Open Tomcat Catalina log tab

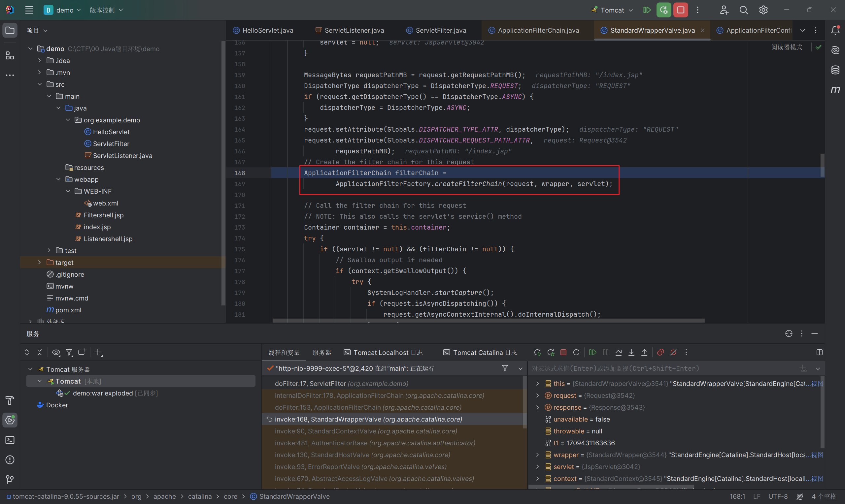[x=480, y=353]
